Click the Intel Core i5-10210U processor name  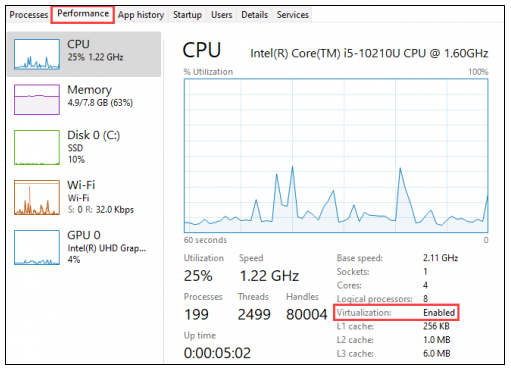369,53
